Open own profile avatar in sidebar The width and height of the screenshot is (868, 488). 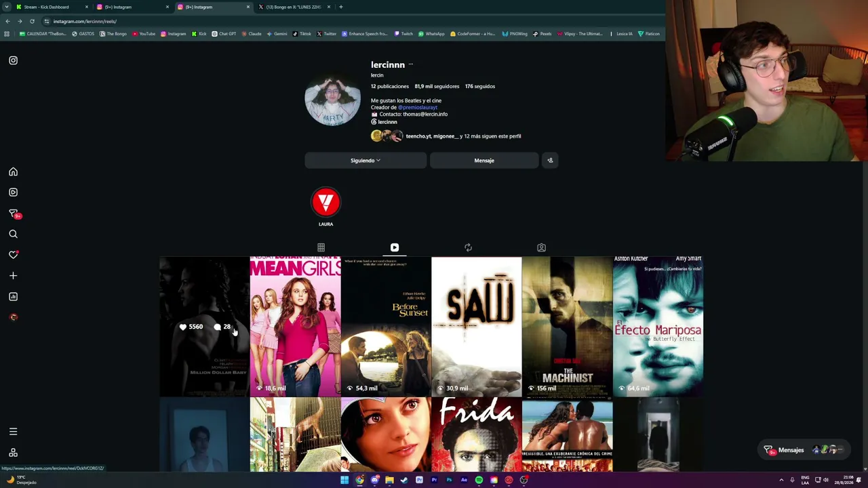coord(13,317)
